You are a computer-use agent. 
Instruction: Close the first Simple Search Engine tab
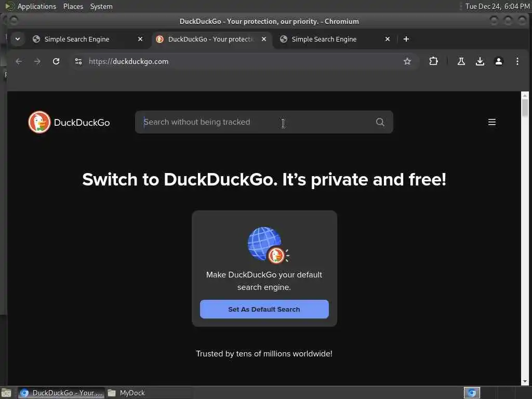140,39
